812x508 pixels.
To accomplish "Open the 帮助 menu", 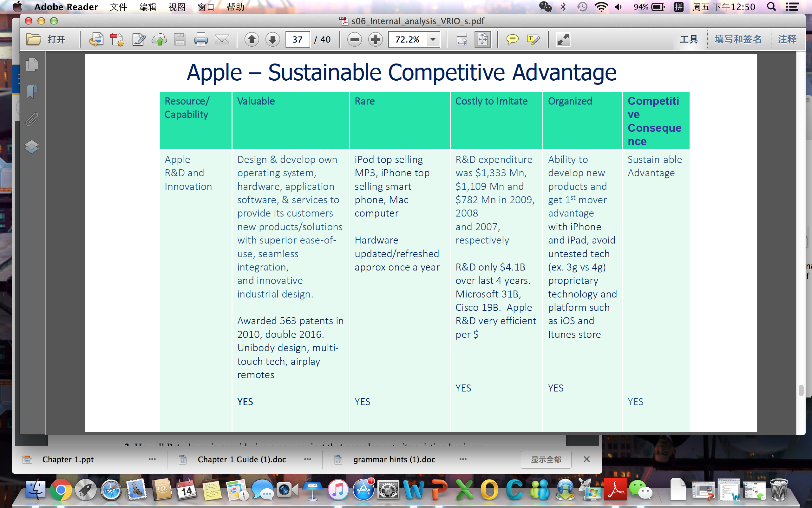I will click(235, 7).
